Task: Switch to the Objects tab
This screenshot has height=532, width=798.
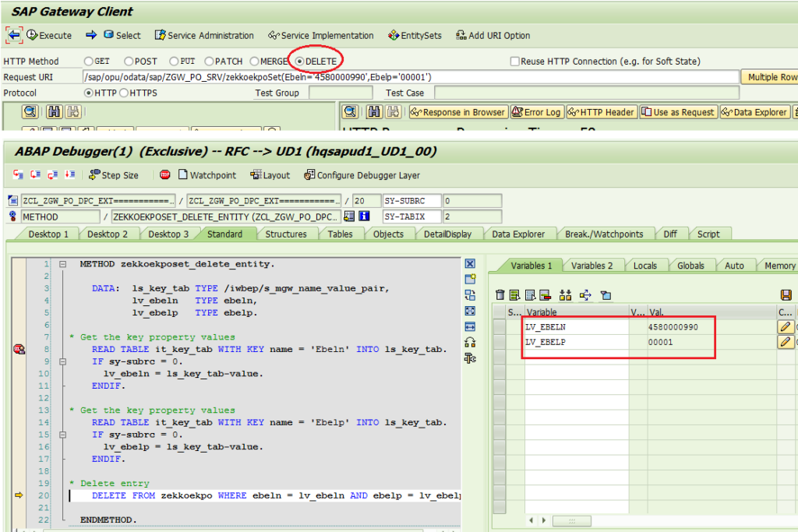Action: 388,234
